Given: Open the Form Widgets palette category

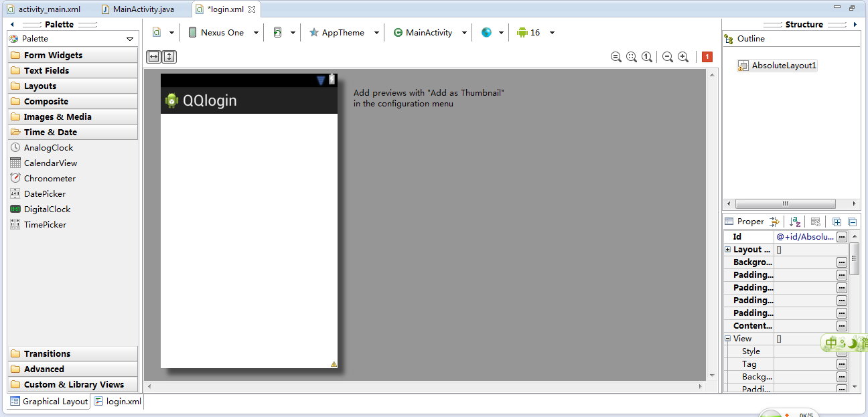Looking at the screenshot, I should coord(72,55).
